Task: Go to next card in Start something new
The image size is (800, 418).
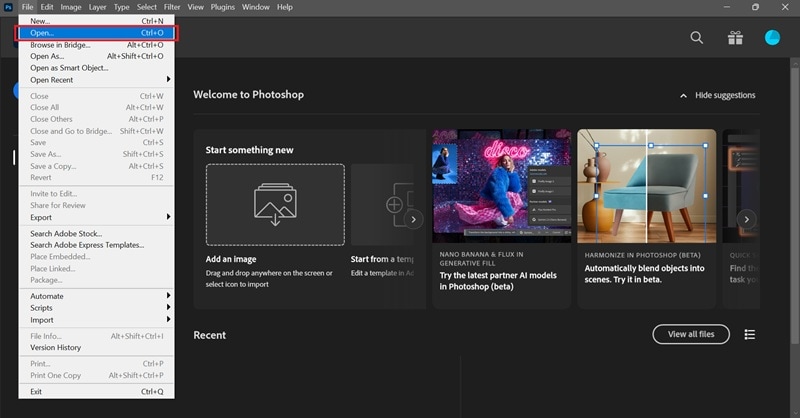Action: (x=413, y=219)
